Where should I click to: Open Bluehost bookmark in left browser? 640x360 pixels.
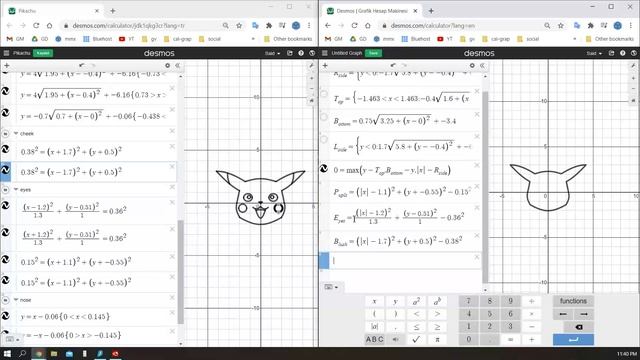98,39
